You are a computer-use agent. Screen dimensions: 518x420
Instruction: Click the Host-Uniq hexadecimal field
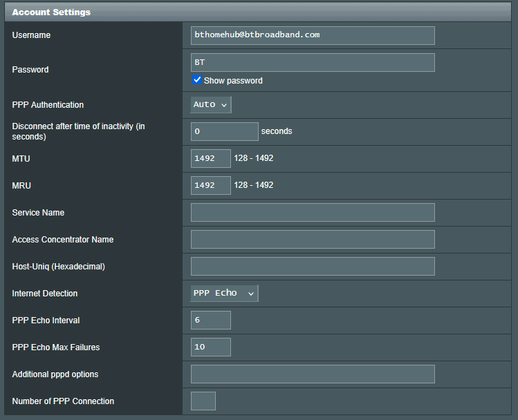pos(313,266)
